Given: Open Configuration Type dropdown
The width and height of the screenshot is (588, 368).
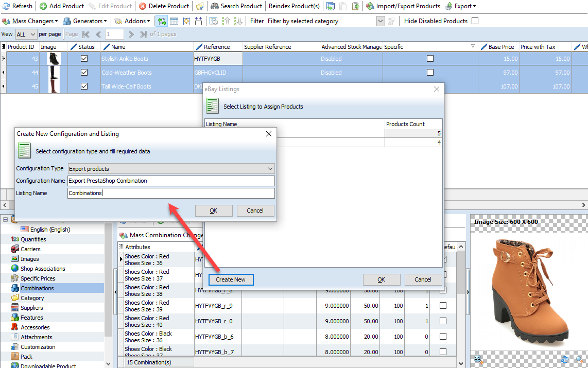Looking at the screenshot, I should pos(171,169).
